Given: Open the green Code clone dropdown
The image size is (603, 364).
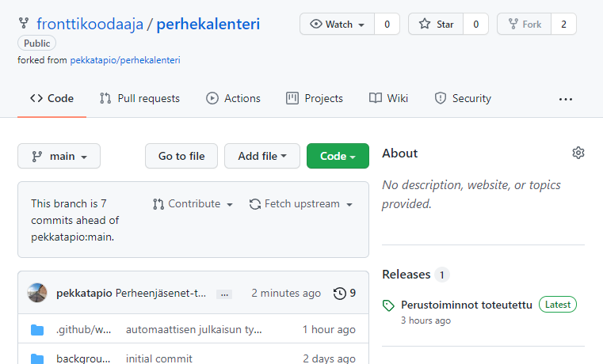Looking at the screenshot, I should [x=338, y=156].
